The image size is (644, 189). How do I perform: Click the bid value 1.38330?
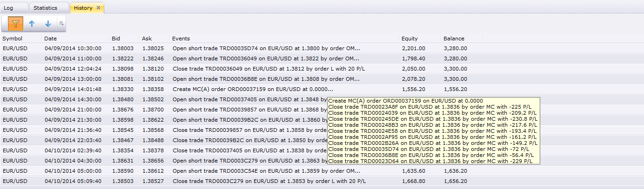(122, 89)
